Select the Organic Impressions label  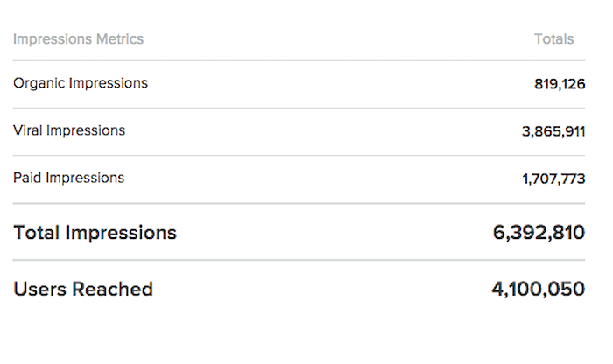tap(81, 84)
